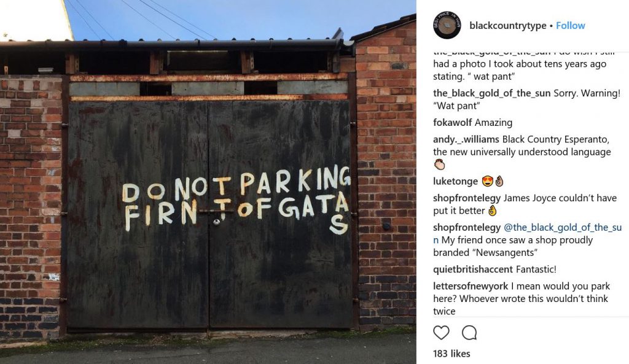Click shopfrontelegy in the James Joyce comment
Screen dimensions: 629x364
coord(467,198)
